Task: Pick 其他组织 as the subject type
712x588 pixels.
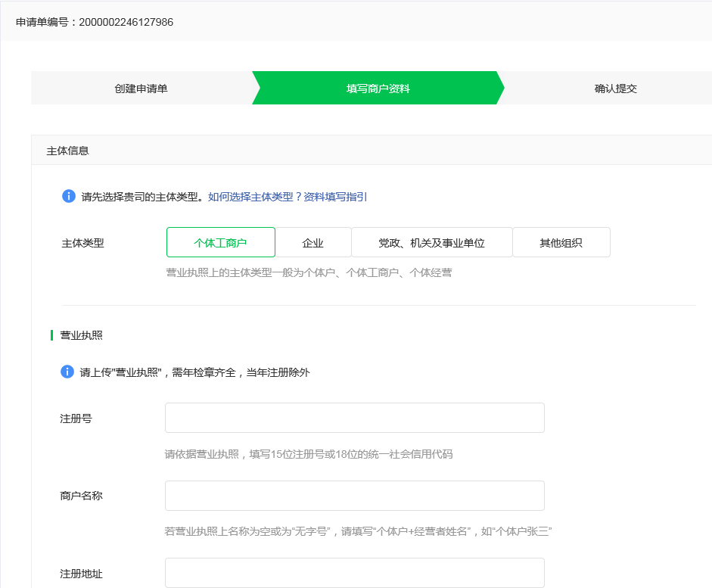Action: (561, 243)
